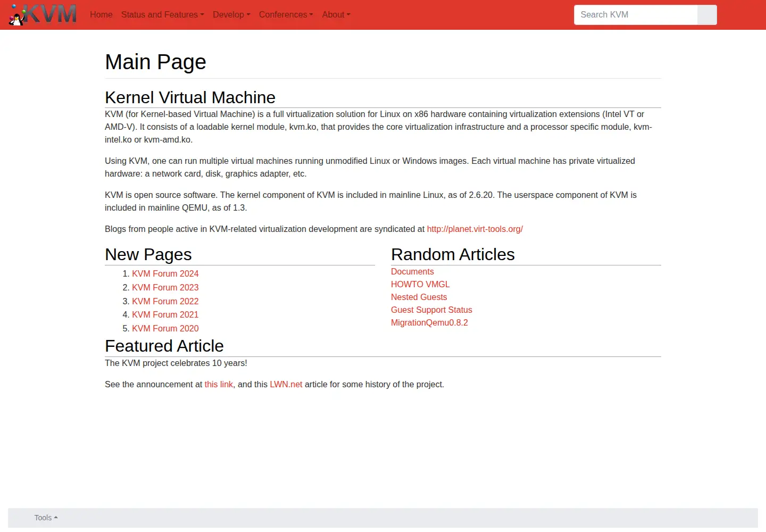This screenshot has width=766, height=532.
Task: Click the search submit button
Action: 707,15
